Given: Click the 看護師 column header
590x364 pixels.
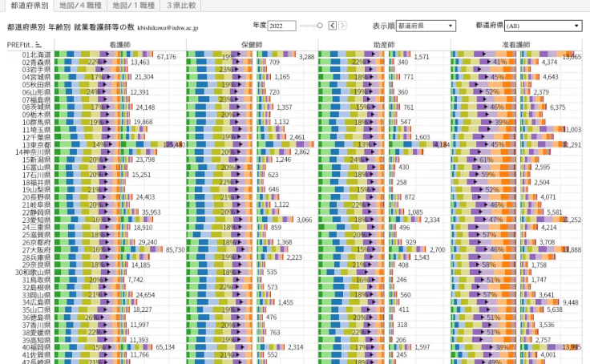Looking at the screenshot, I should coord(120,44).
